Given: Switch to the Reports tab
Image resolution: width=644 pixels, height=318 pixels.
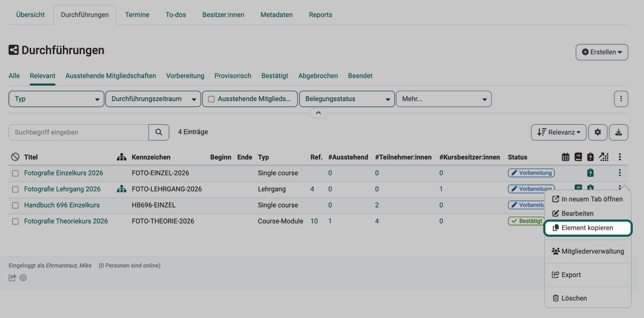Looking at the screenshot, I should [321, 15].
